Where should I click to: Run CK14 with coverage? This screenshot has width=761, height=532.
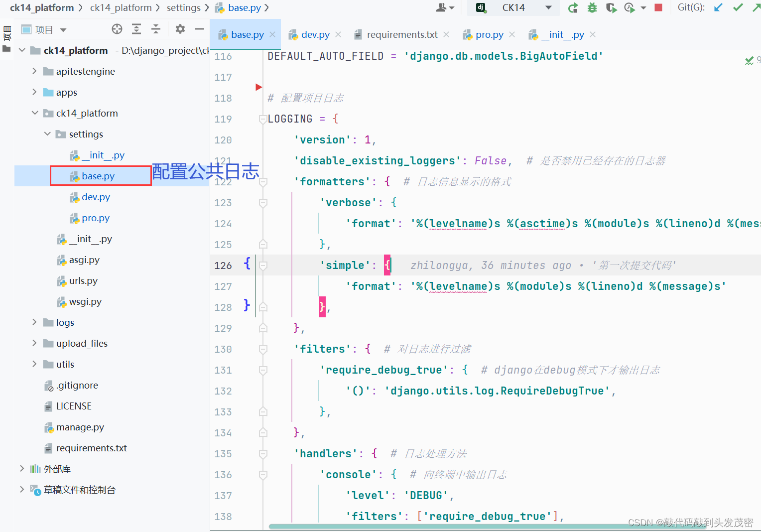(x=611, y=7)
